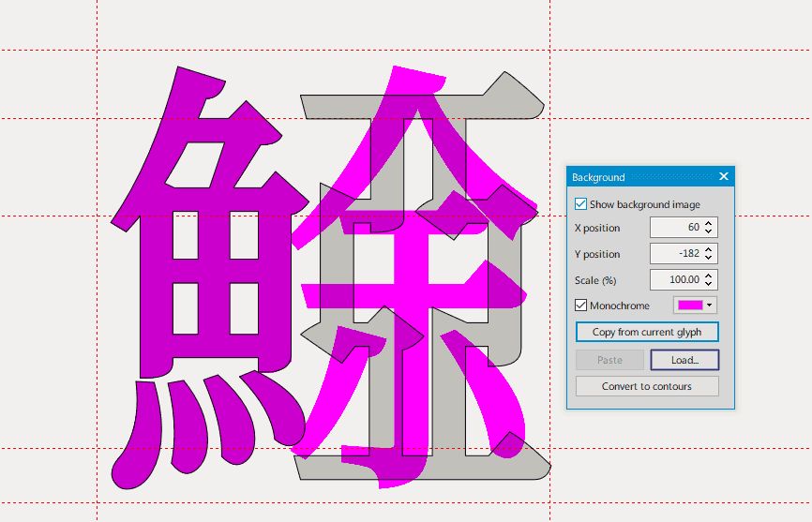The image size is (812, 522).
Task: Open the monochrome color dropdown arrow
Action: (x=710, y=306)
